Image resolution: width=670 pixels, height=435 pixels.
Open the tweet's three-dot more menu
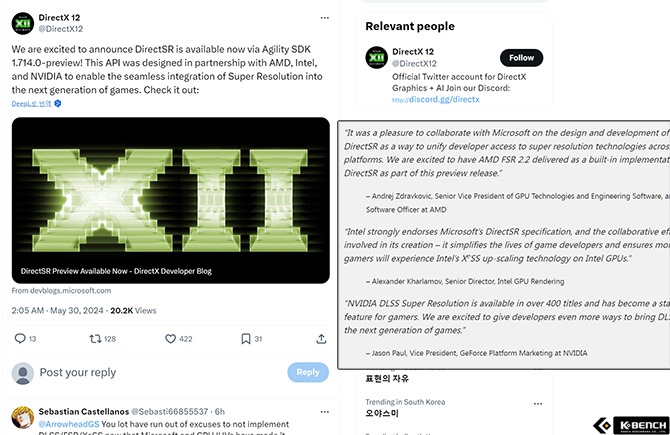click(x=323, y=18)
